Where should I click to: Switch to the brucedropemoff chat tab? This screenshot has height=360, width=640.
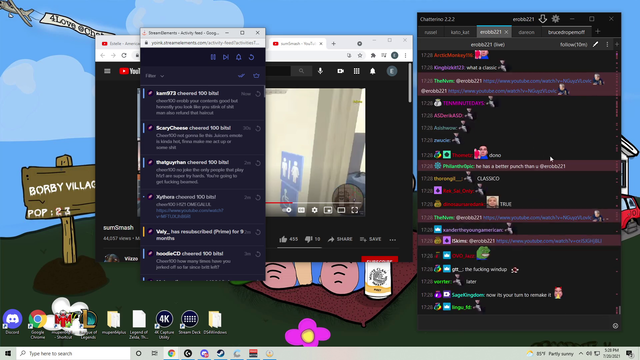tap(566, 32)
